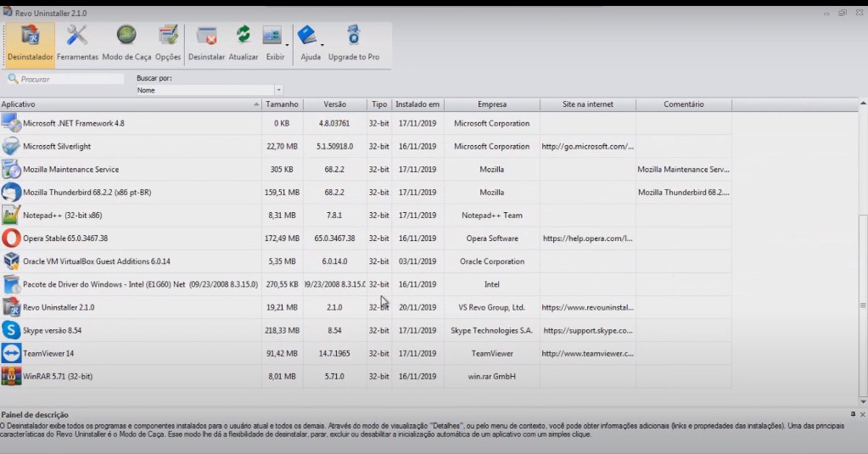
Task: Click the win.rar GmbH company cell
Action: pyautogui.click(x=491, y=376)
